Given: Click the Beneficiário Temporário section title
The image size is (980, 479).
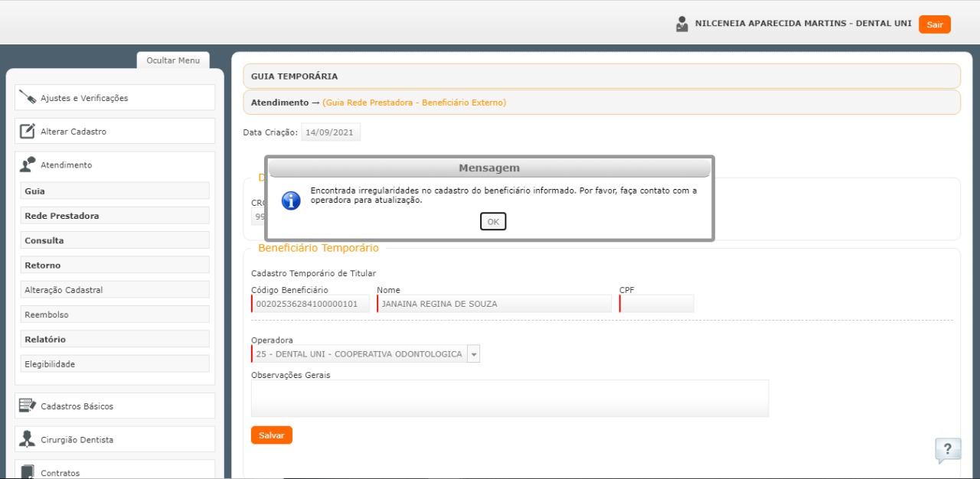Looking at the screenshot, I should 318,248.
